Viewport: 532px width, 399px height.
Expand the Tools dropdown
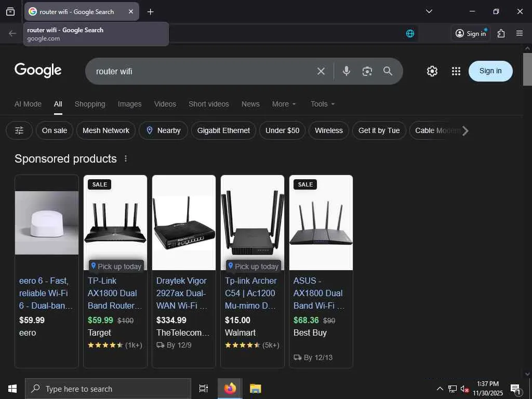click(x=323, y=104)
